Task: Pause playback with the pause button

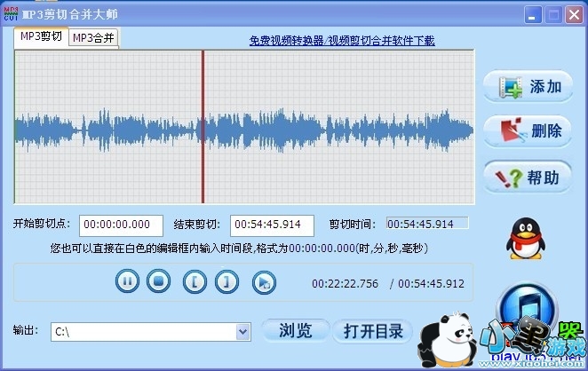Action: pos(128,281)
